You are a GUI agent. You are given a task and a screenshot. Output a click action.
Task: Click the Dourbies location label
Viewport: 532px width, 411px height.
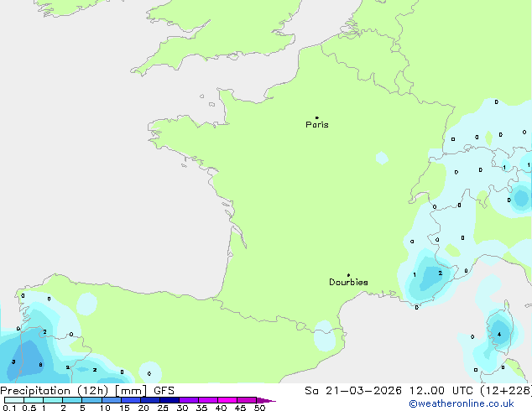[x=348, y=282]
